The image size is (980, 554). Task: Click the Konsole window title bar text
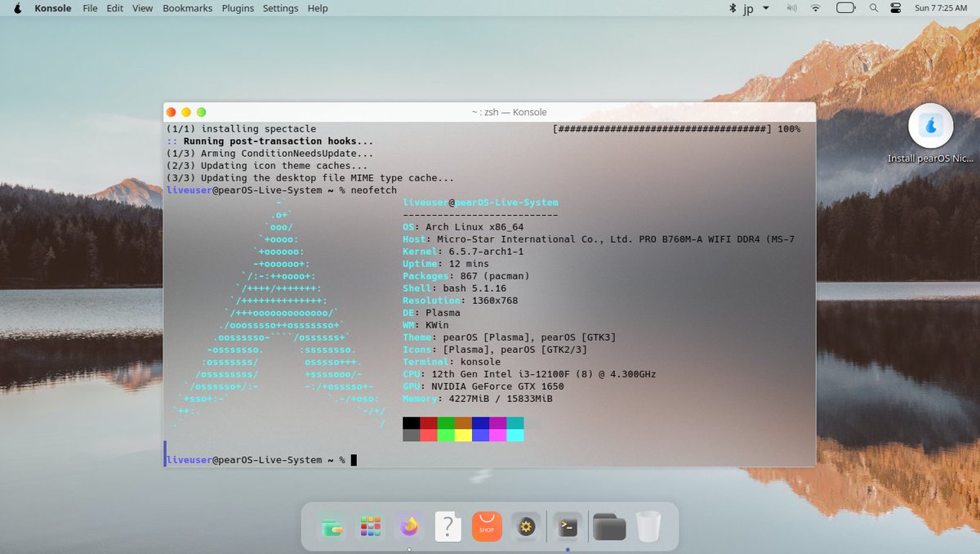click(509, 112)
